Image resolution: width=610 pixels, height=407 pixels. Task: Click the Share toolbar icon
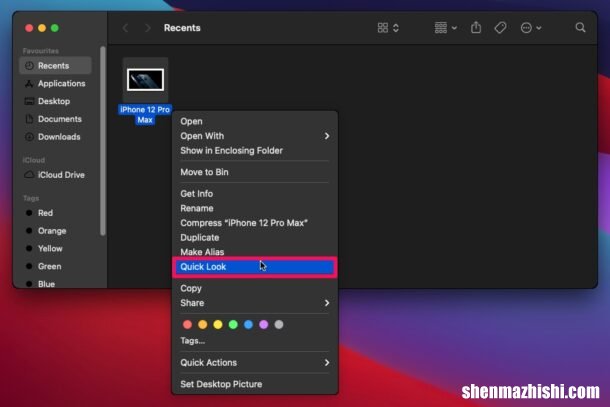(x=476, y=28)
